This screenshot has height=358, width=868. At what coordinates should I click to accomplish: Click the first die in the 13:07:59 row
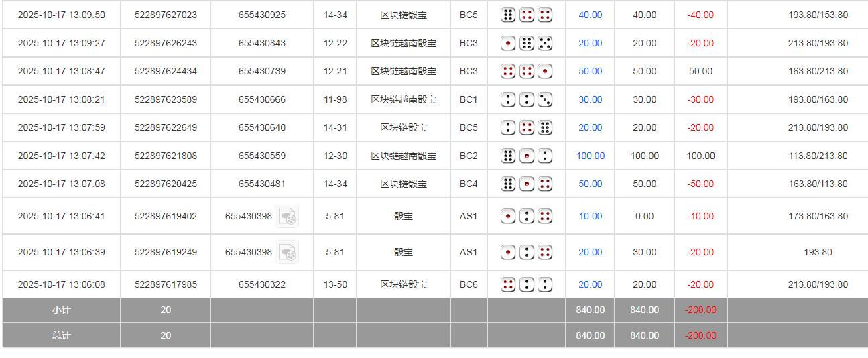[x=508, y=127]
